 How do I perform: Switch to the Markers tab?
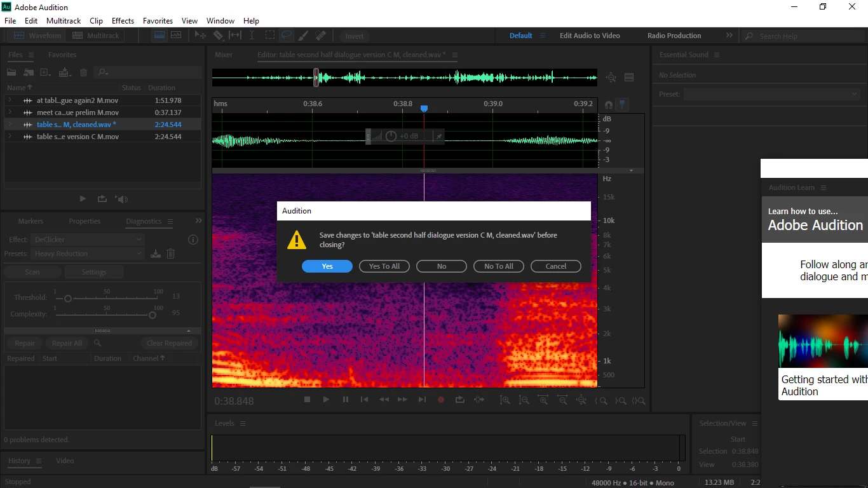coord(31,221)
